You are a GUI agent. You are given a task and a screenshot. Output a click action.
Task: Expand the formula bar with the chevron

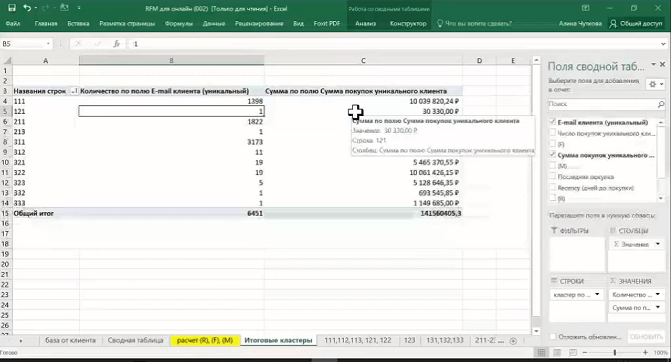coord(663,44)
